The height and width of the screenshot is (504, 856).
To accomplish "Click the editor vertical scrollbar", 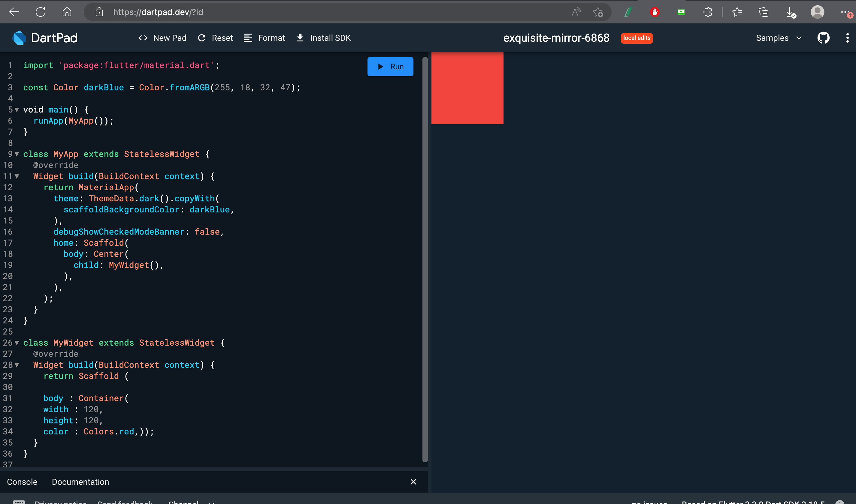I will 425,258.
